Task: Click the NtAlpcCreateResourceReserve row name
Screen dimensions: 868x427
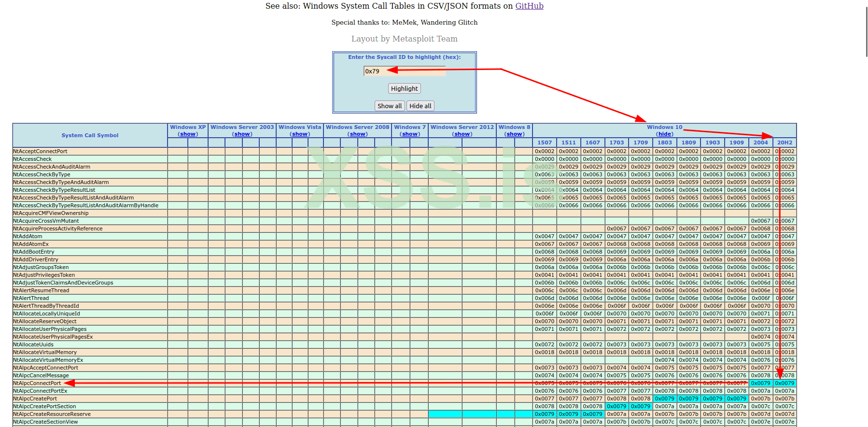Action: (52, 414)
